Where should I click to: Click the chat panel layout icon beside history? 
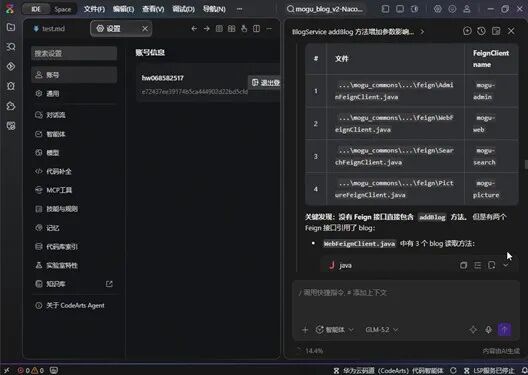pyautogui.click(x=496, y=31)
